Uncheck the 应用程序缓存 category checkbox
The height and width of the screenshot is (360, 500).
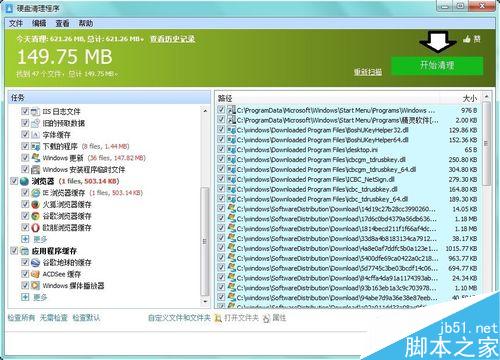[14, 250]
